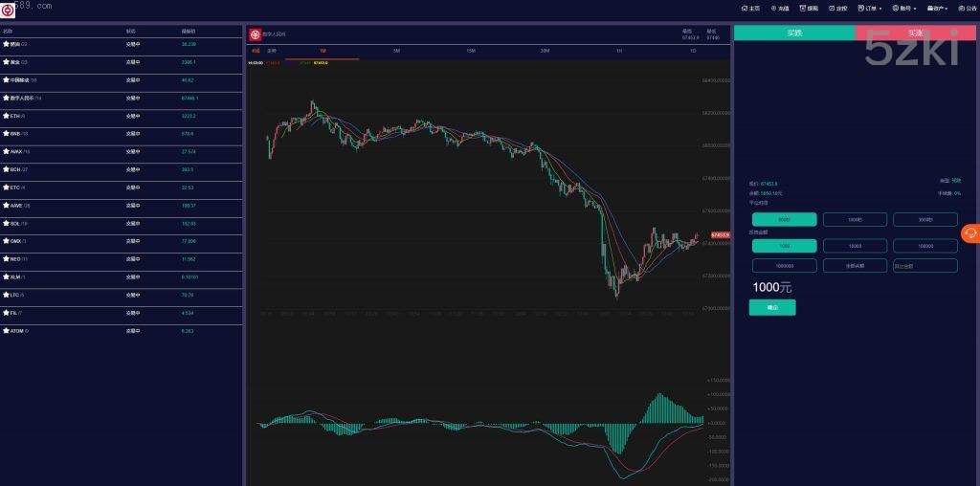Click the 数字人民币 price 67448.1
This screenshot has width=980, height=486.
[190, 99]
